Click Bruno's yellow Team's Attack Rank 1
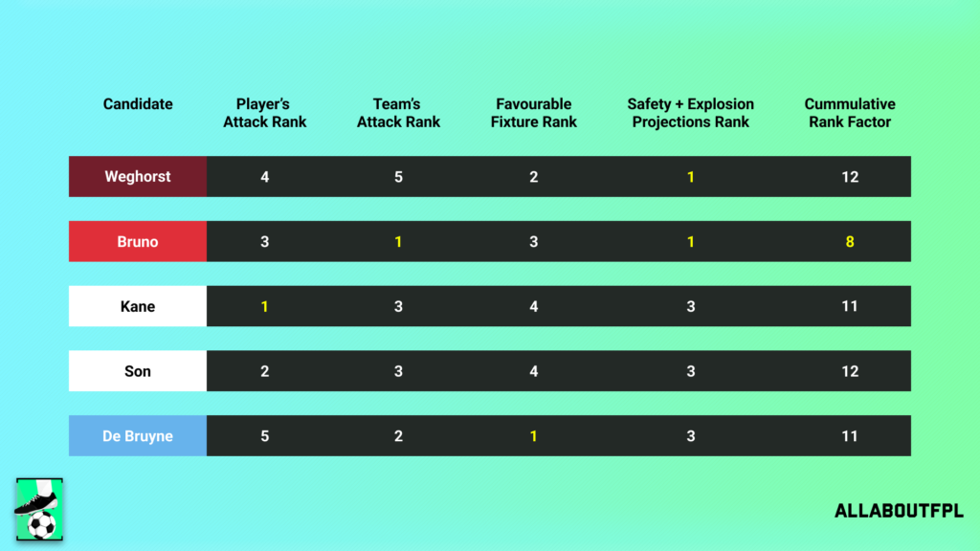This screenshot has height=551, width=980. coord(398,242)
